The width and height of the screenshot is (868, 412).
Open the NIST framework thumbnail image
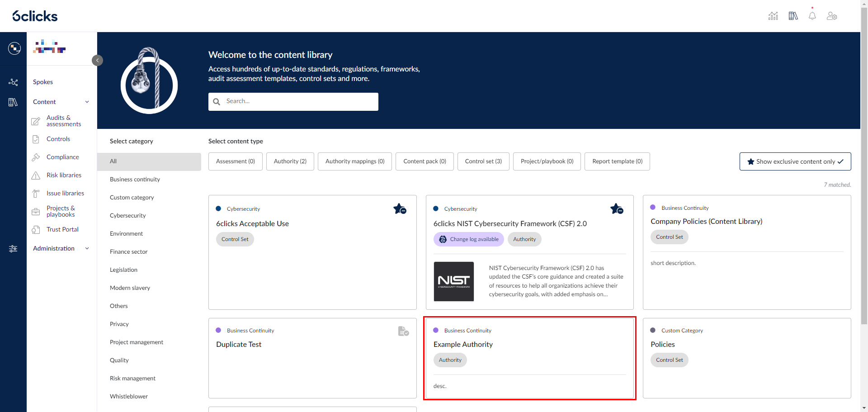click(454, 281)
